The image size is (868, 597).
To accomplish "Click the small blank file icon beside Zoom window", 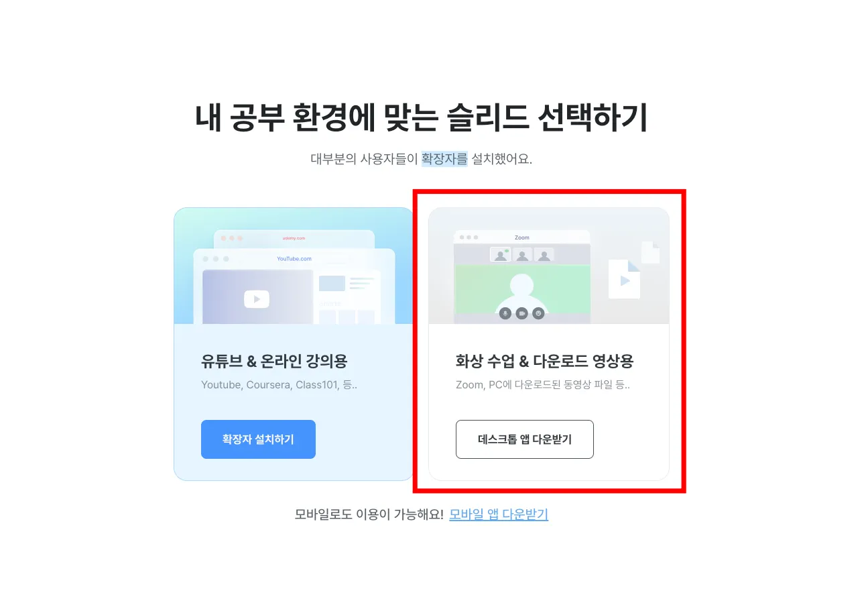I will [650, 252].
